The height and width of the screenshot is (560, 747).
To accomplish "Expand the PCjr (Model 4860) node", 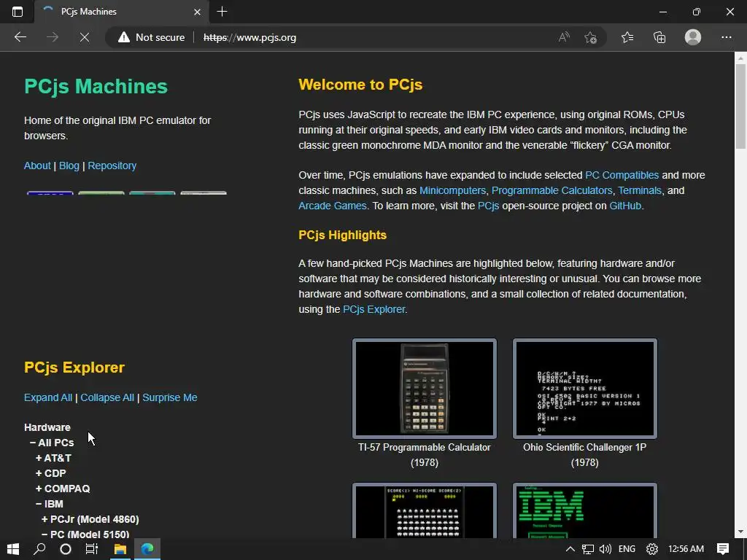I will tap(90, 519).
